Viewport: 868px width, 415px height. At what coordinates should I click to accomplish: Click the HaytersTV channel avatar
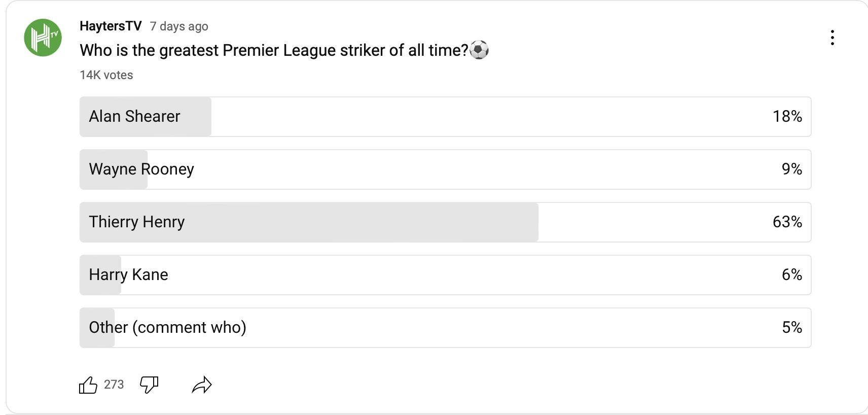pos(43,38)
